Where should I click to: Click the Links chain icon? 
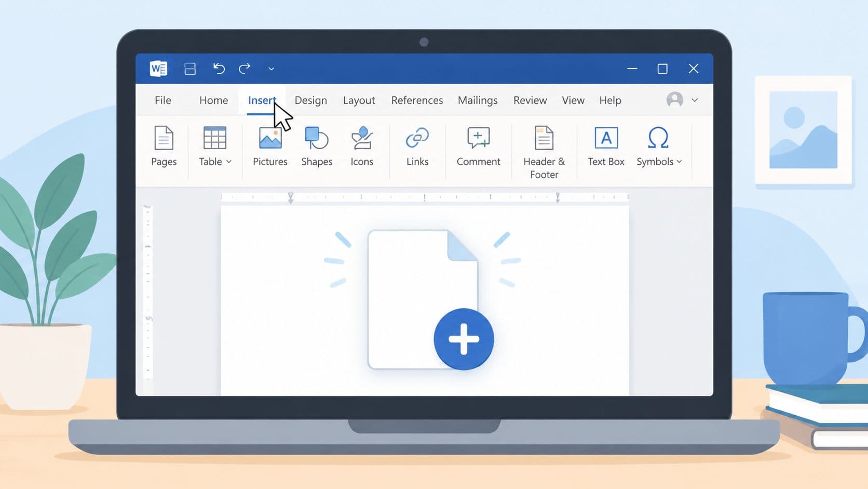(417, 138)
